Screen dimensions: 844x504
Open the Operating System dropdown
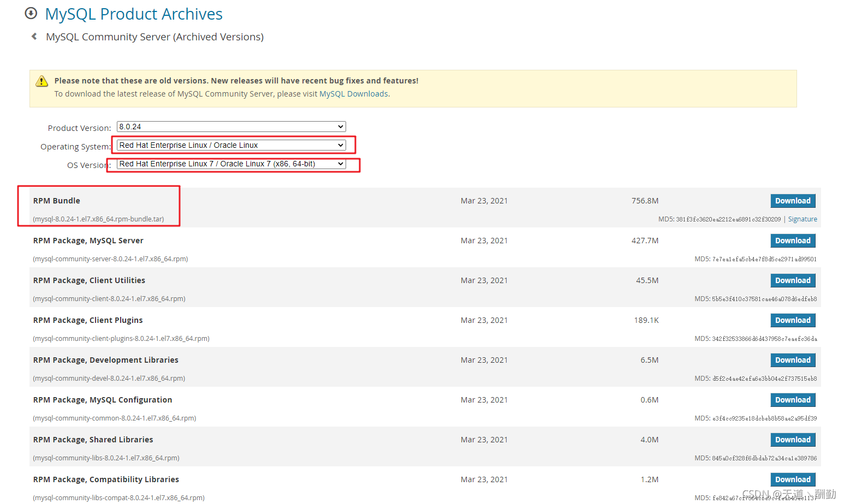tap(231, 145)
